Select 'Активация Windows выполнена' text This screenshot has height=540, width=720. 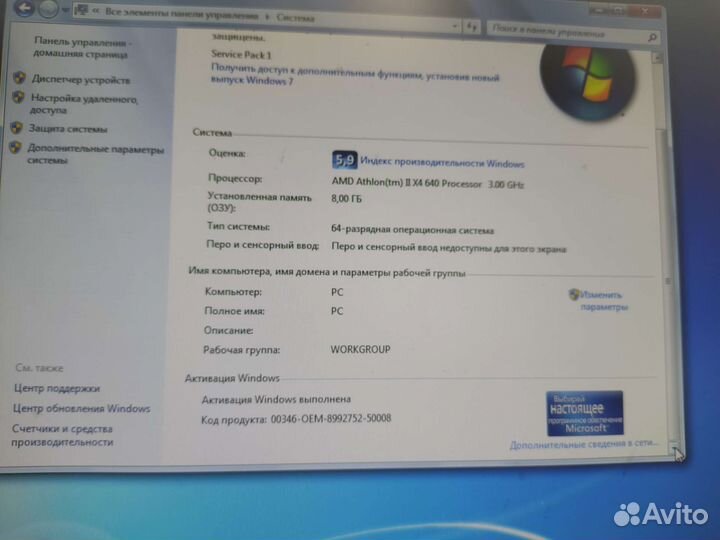pos(276,399)
